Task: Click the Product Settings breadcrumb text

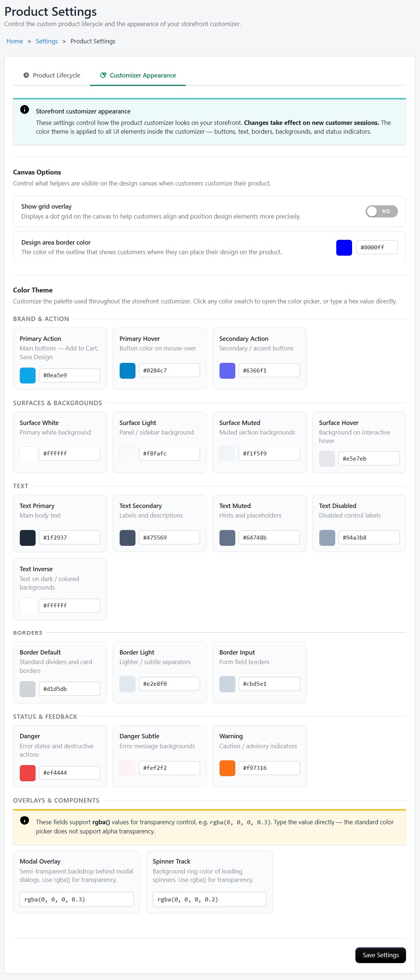Action: click(x=93, y=41)
